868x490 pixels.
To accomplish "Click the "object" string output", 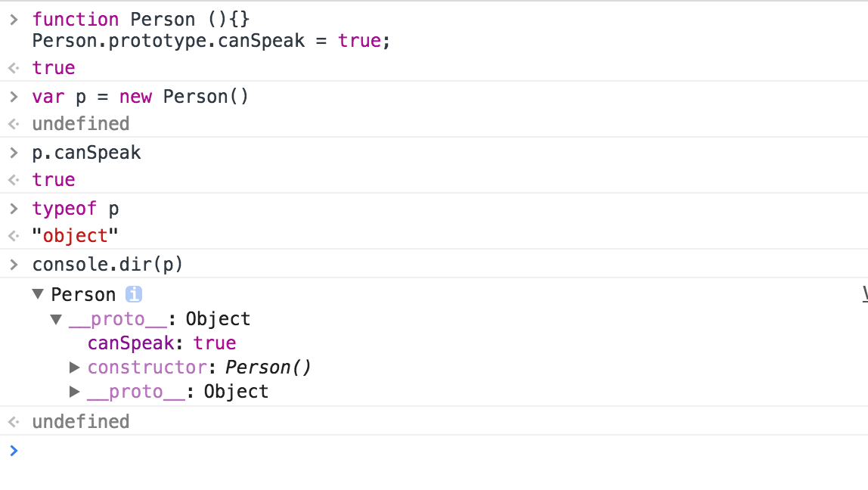I will [76, 236].
